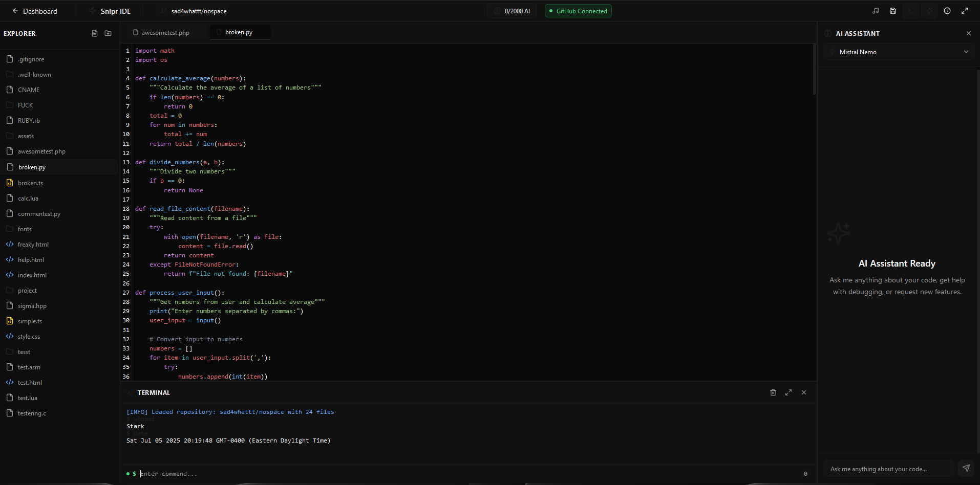Click the file icon next to broken.ts
Screen dimensions: 980x485
(10, 183)
